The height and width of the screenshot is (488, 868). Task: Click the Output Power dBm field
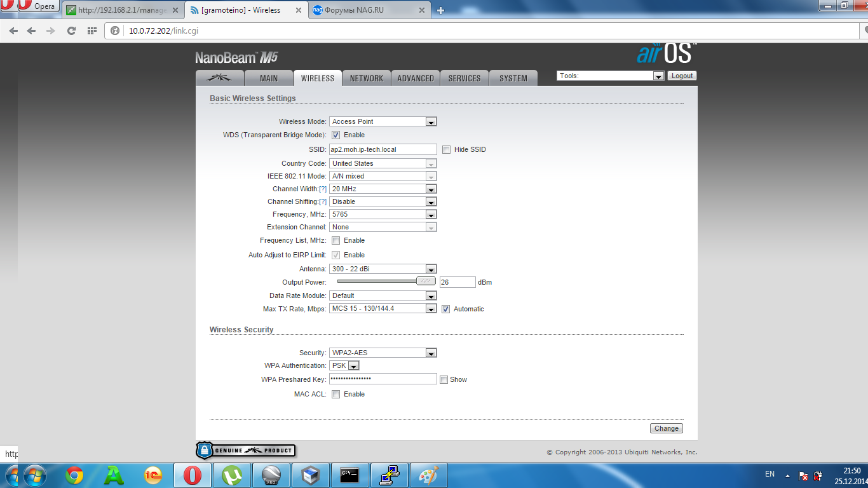[458, 282]
